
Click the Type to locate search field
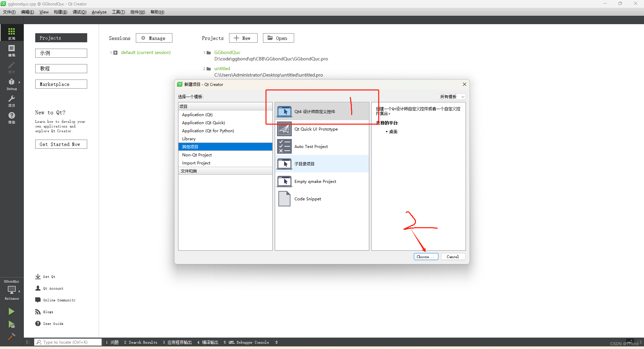[x=68, y=342]
